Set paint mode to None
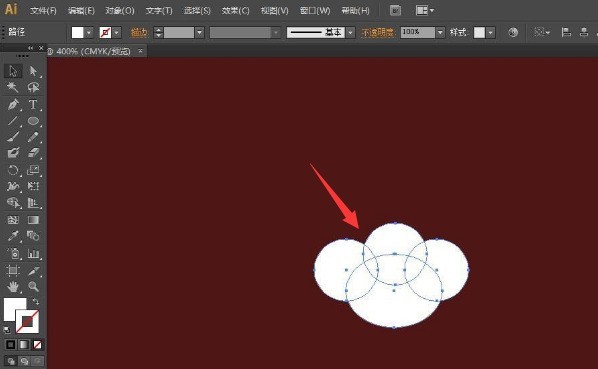Image resolution: width=598 pixels, height=369 pixels. pos(37,345)
